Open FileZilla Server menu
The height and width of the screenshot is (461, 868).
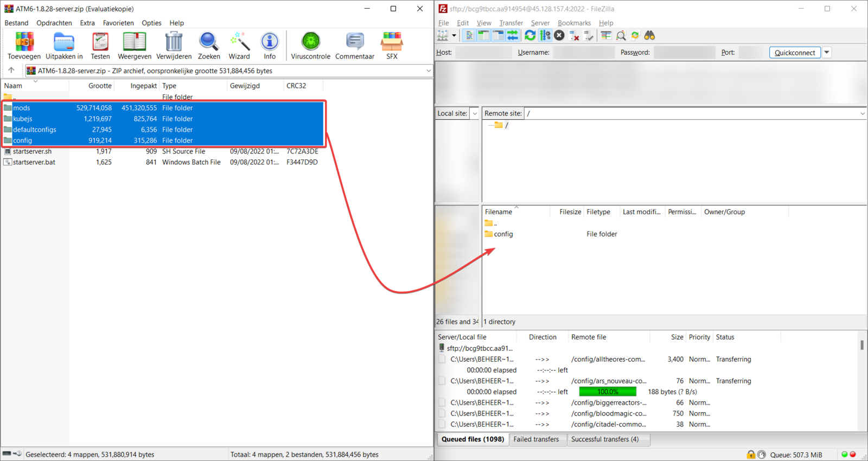(540, 23)
